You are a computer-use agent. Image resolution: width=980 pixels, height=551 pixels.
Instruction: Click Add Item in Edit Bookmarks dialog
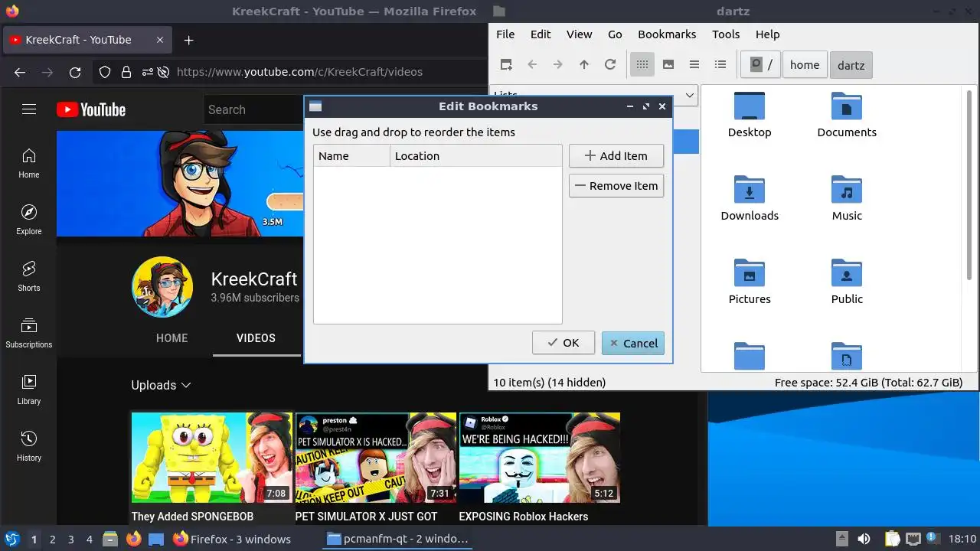click(616, 156)
